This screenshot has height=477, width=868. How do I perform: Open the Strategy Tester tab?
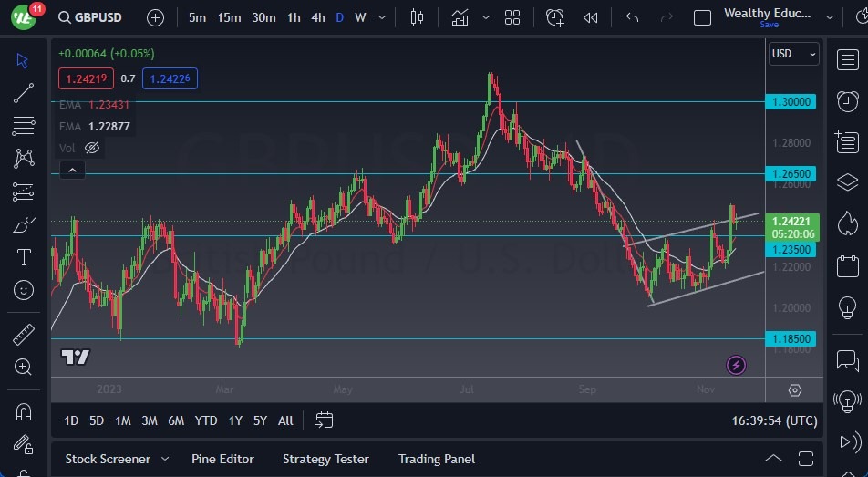coord(325,459)
